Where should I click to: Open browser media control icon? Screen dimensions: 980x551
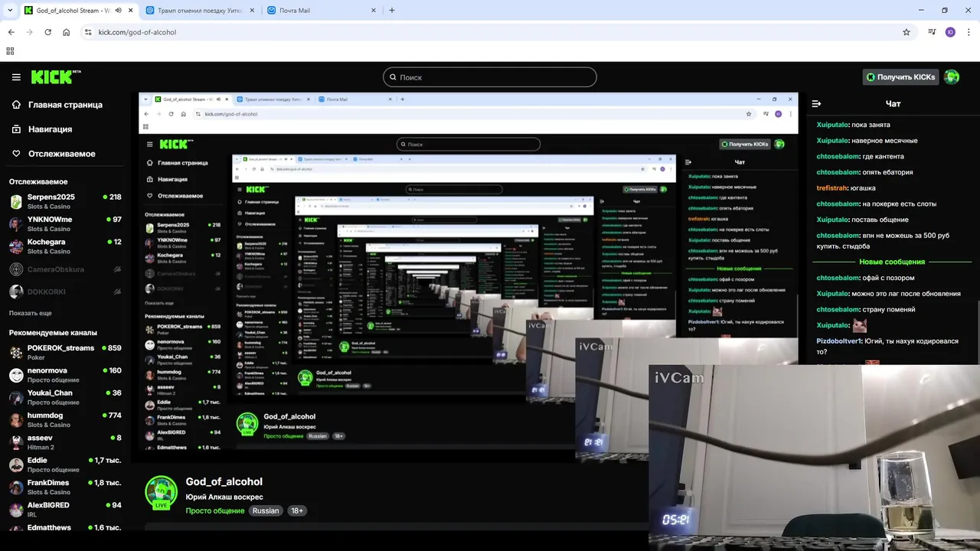coord(932,32)
